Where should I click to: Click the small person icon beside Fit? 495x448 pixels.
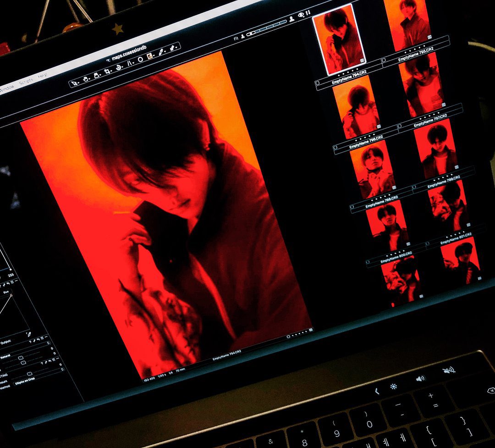pyautogui.click(x=242, y=37)
